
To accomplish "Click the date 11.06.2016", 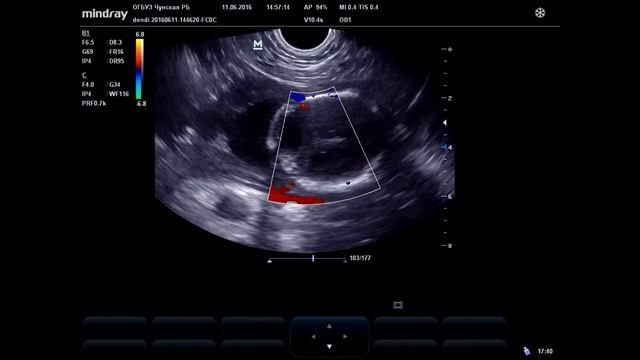I will click(237, 7).
